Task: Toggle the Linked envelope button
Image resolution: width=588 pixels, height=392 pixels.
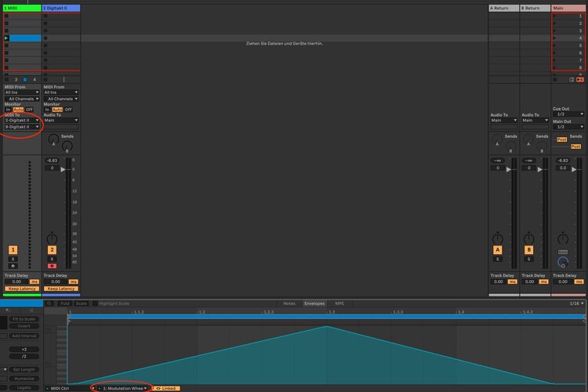Action: [165, 388]
